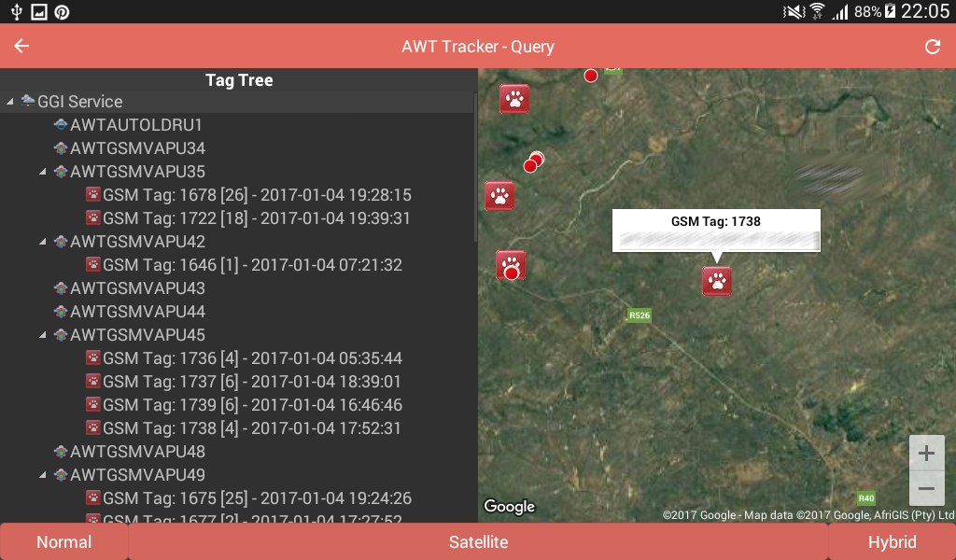Select the AWTAUTOLDRU1 device
956x560 pixels.
point(136,125)
